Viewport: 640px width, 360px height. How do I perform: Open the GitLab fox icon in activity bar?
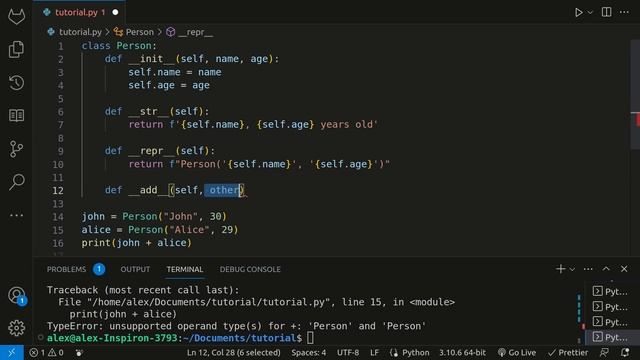pos(16,17)
